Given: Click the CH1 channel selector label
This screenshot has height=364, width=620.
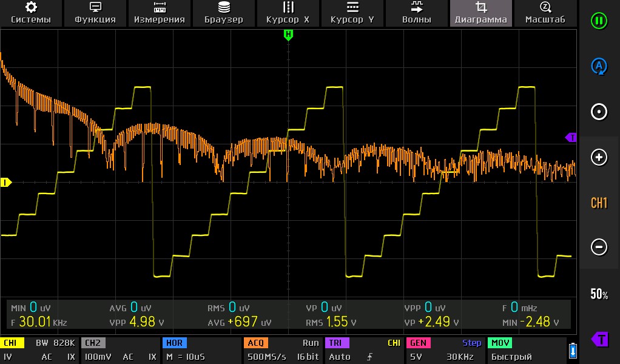Looking at the screenshot, I should 599,203.
